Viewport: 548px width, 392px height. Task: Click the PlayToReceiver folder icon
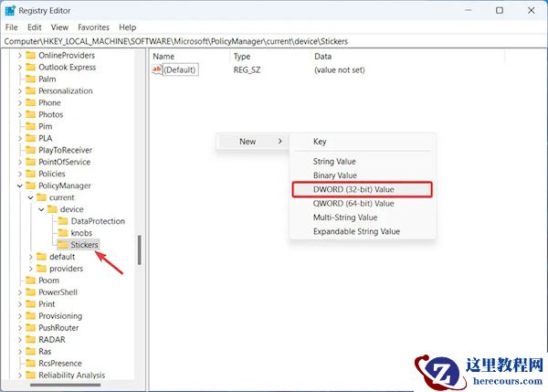pyautogui.click(x=31, y=151)
